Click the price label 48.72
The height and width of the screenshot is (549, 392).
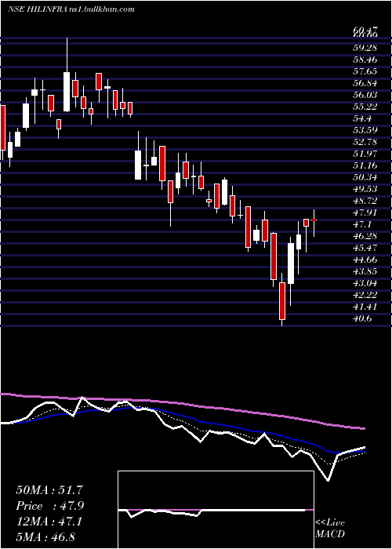click(x=365, y=201)
